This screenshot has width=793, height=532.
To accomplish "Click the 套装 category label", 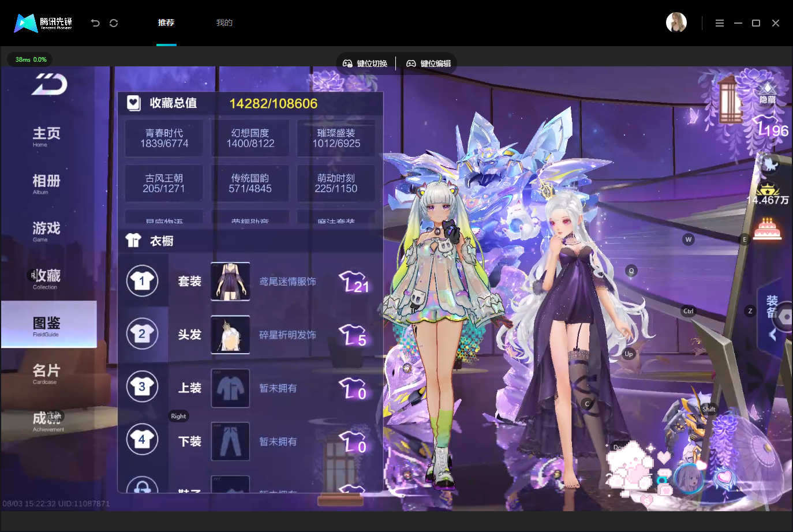I will coord(189,282).
